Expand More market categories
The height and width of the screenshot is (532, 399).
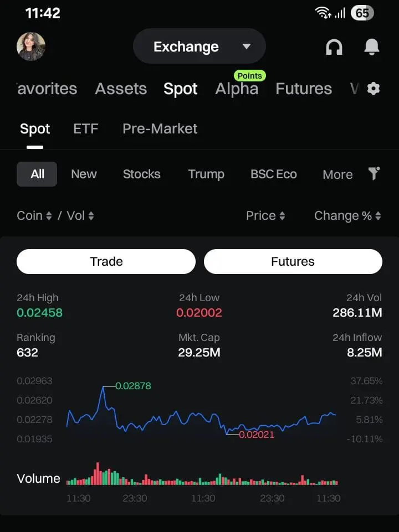(337, 174)
